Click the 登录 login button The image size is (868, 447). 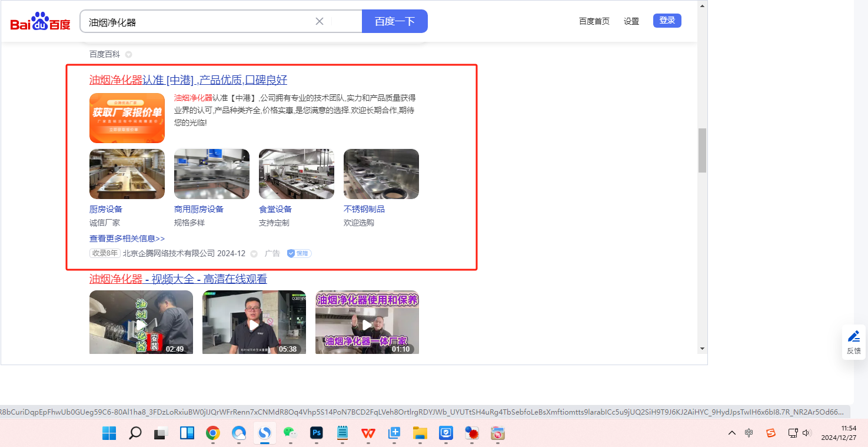667,21
